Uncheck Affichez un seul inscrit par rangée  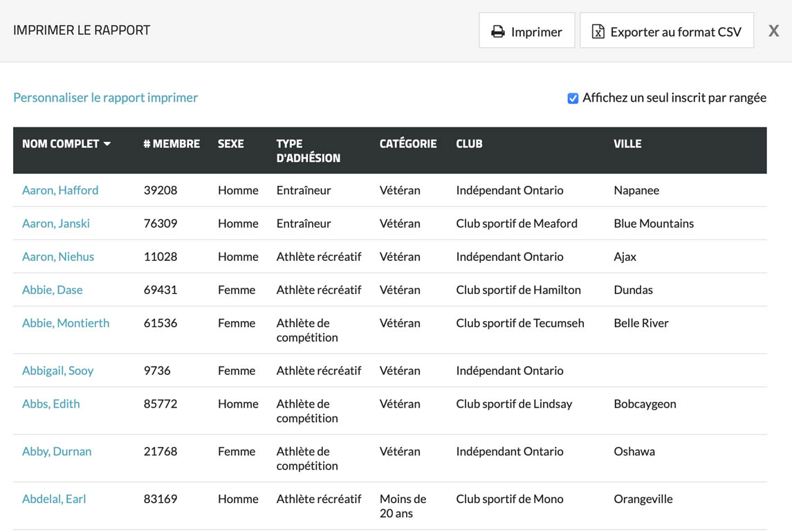573,98
